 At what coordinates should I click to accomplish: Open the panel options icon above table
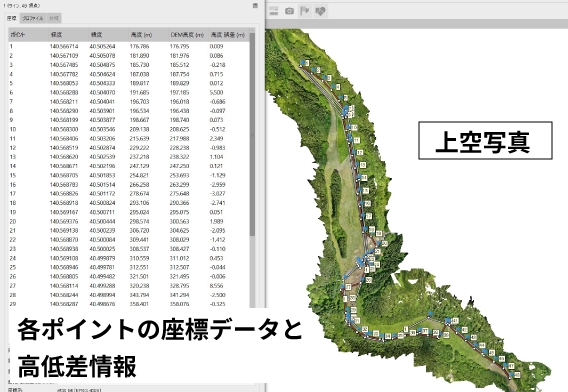[x=255, y=5]
